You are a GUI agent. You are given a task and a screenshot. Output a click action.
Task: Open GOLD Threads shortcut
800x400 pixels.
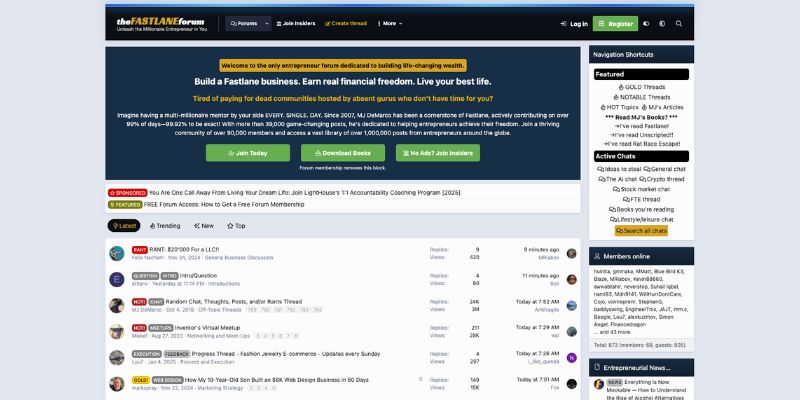point(641,87)
